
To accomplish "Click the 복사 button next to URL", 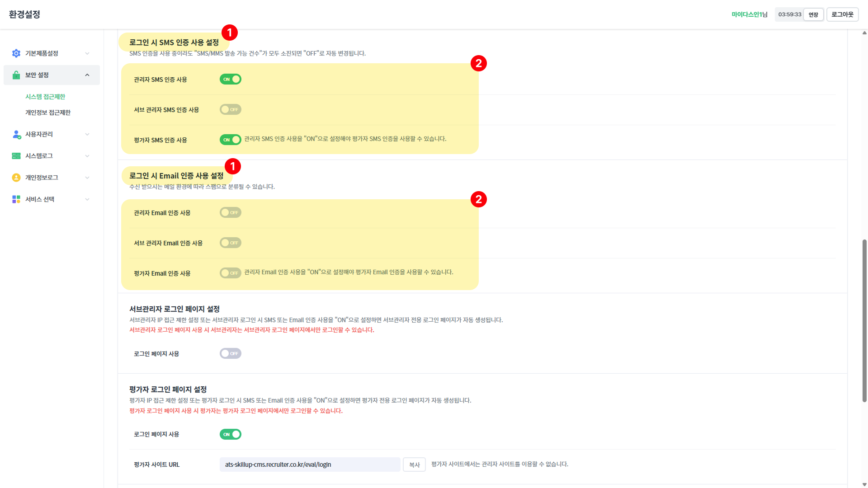I will 414,465.
